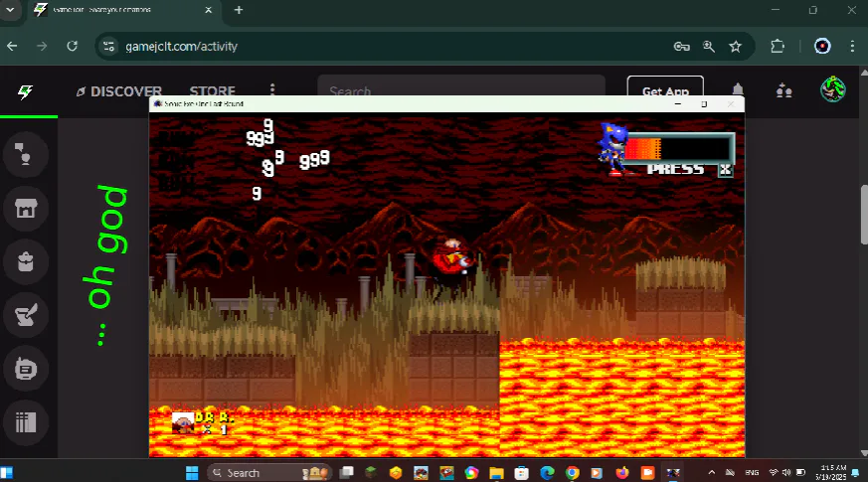
Task: Open the backpack sidebar icon
Action: point(26,261)
